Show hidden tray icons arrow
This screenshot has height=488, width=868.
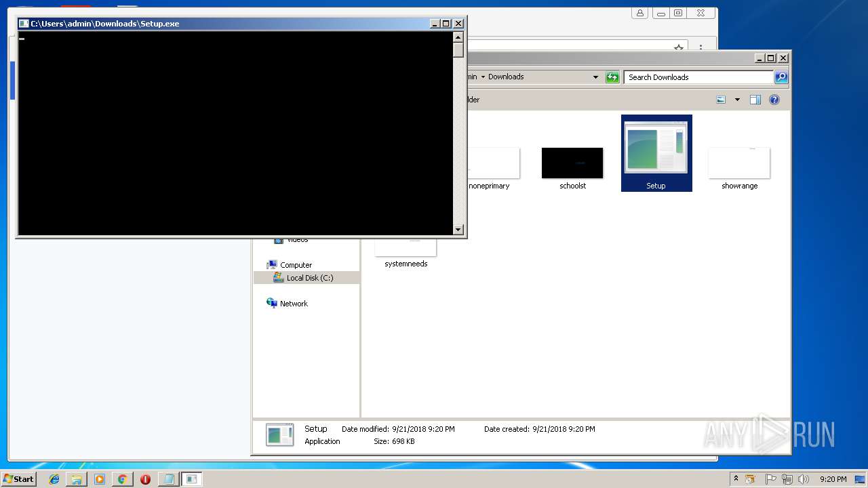[736, 479]
